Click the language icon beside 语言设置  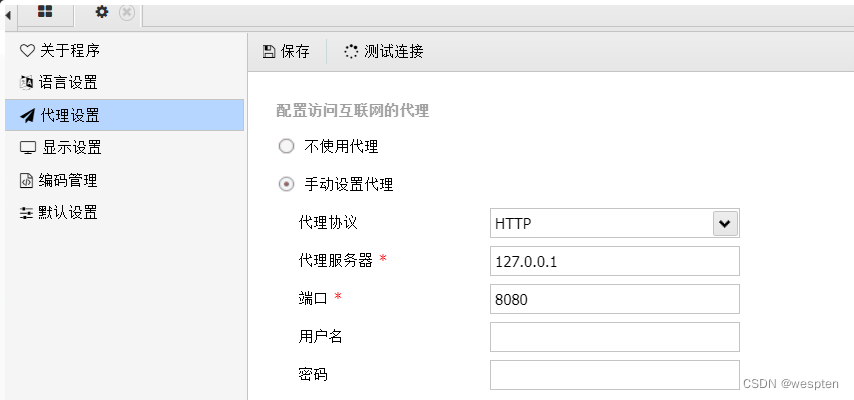(x=27, y=82)
